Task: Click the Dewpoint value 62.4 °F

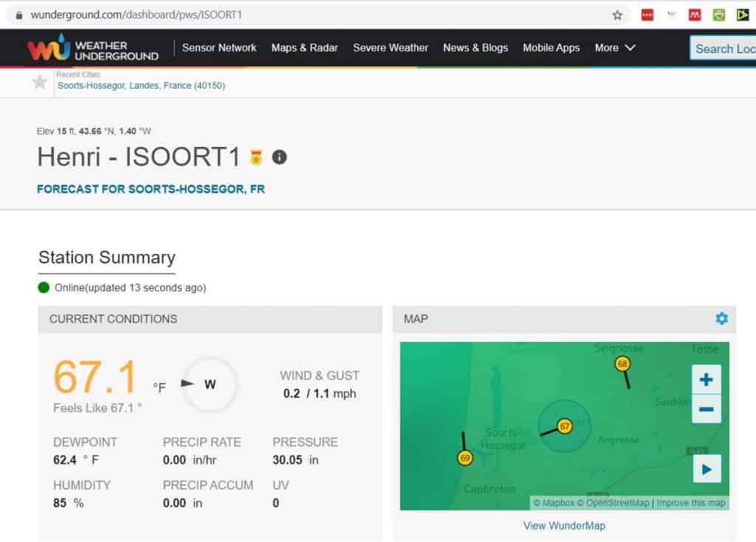Action: (76, 460)
